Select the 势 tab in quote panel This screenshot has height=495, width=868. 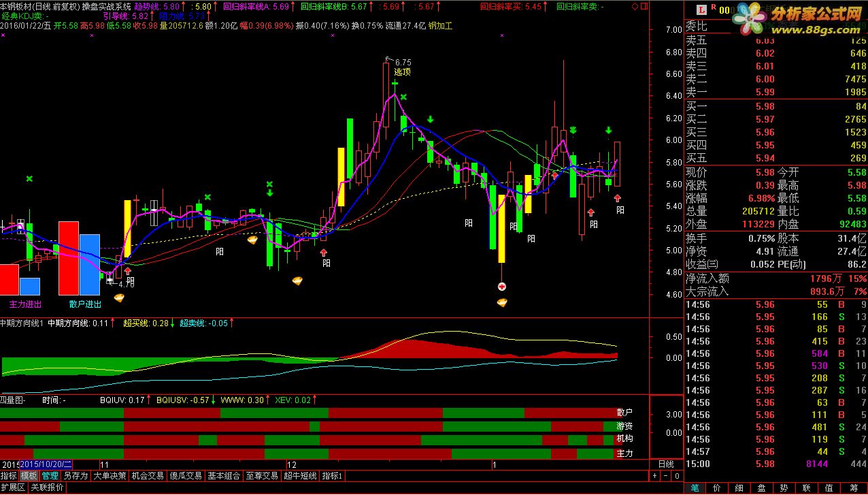pos(784,488)
